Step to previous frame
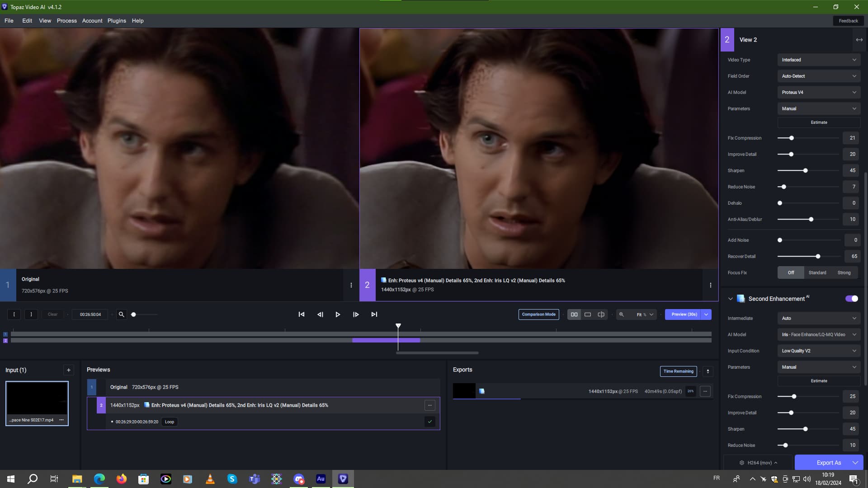 tap(320, 314)
